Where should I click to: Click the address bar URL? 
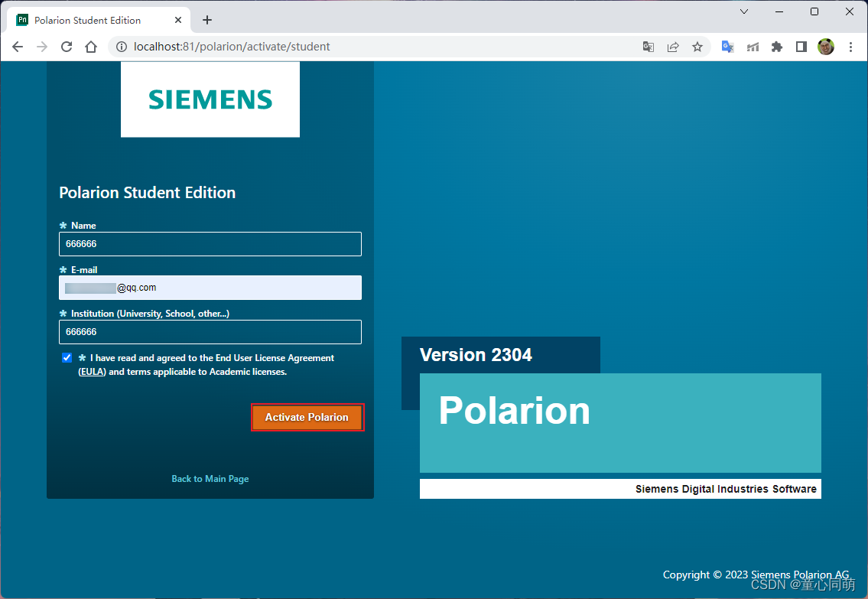click(232, 47)
